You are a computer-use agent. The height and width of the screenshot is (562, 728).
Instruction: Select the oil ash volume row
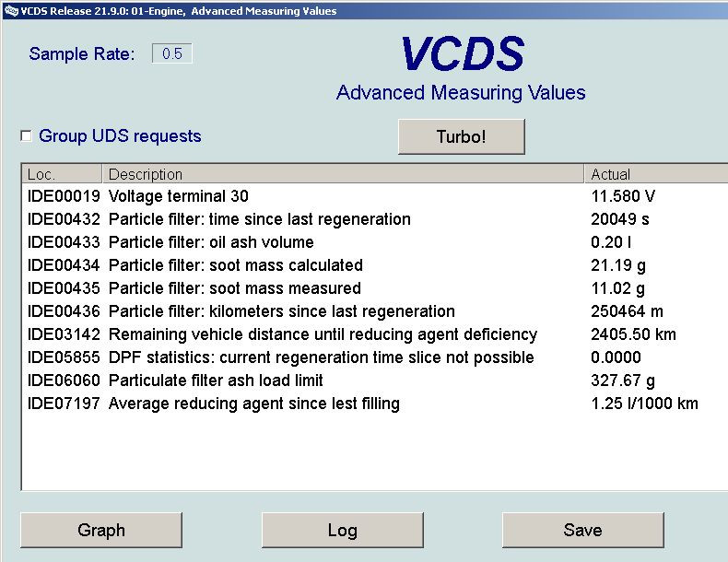[x=375, y=242]
